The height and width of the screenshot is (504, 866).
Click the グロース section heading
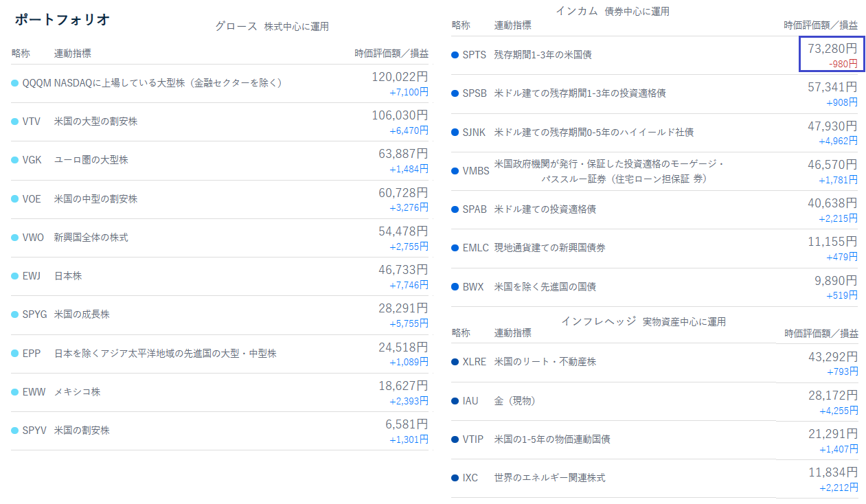[236, 26]
